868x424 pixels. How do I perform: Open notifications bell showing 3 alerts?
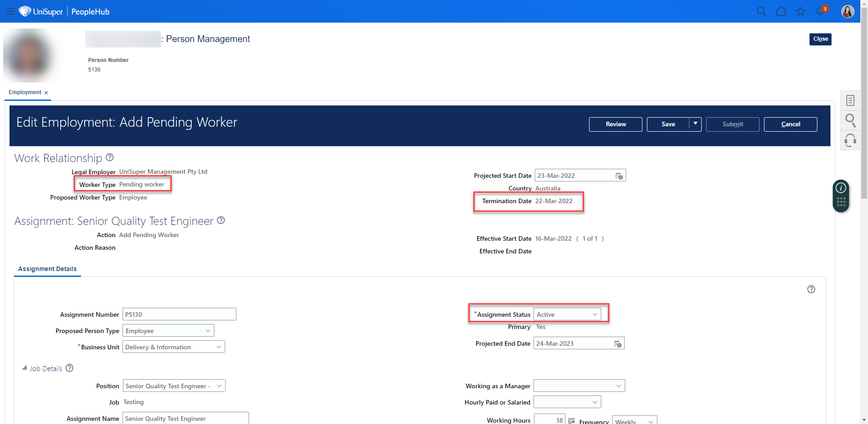[x=821, y=11]
